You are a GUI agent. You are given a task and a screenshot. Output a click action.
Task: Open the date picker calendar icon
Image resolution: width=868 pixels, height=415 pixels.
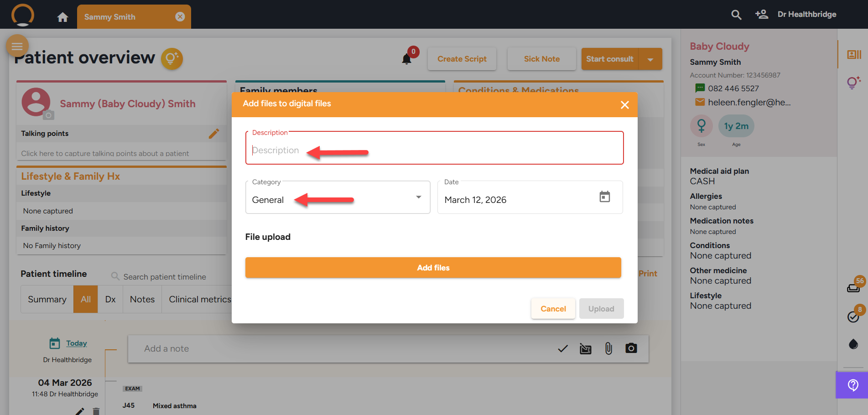coord(605,197)
